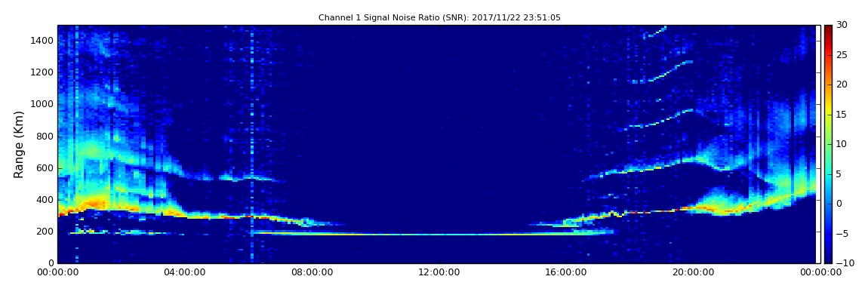Click the 20:00:00 time axis label
This screenshot has width=868, height=307.
click(693, 272)
